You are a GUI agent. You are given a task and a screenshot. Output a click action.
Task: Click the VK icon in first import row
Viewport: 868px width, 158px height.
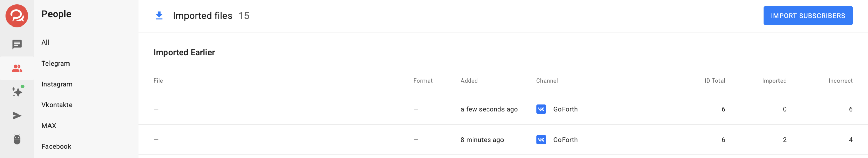(541, 109)
